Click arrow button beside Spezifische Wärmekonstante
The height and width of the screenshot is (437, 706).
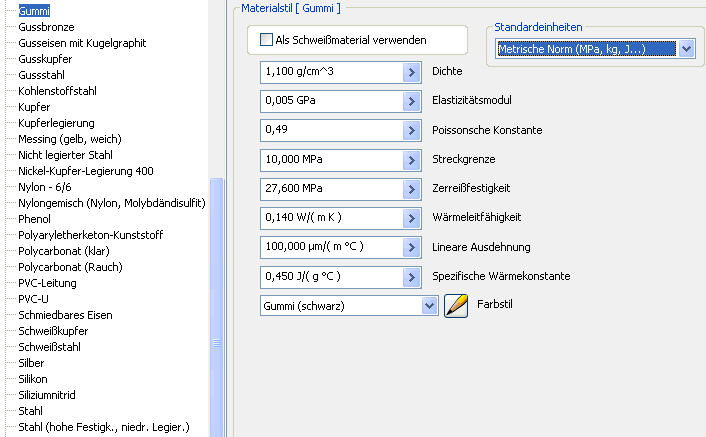coord(411,276)
